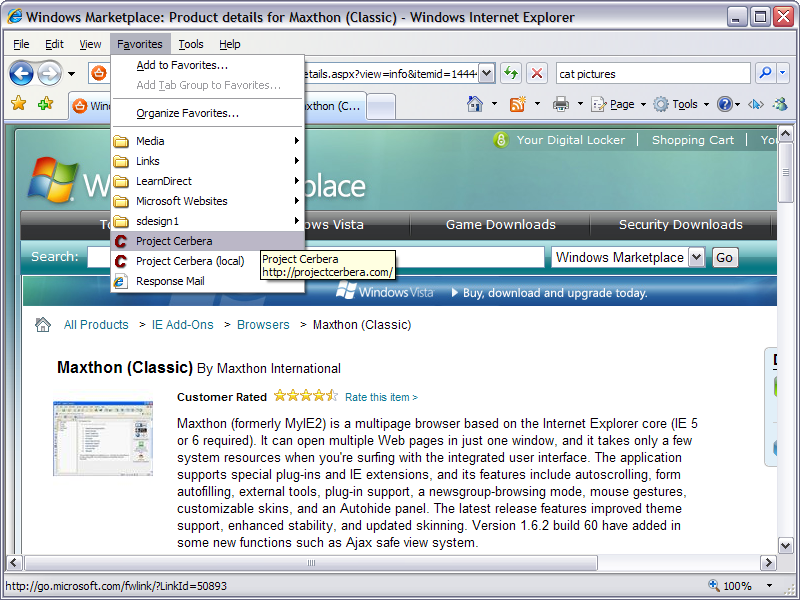Open the Favorites Center star icon

18,104
